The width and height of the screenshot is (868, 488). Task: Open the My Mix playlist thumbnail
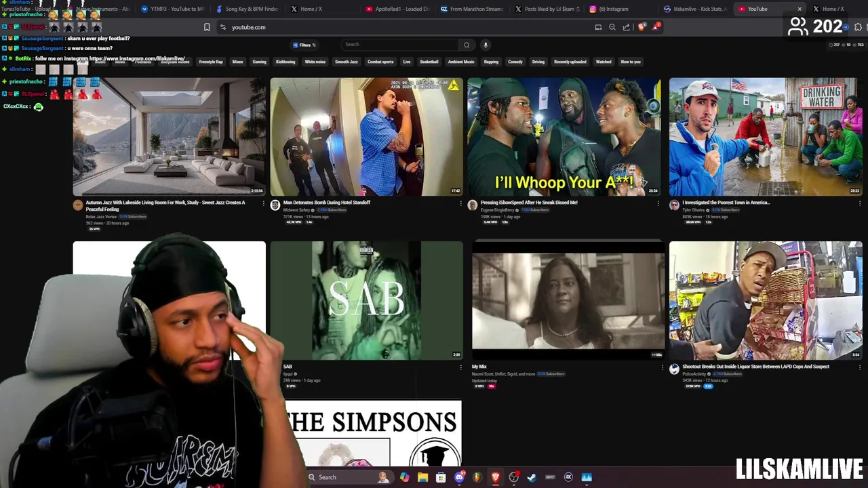(568, 301)
